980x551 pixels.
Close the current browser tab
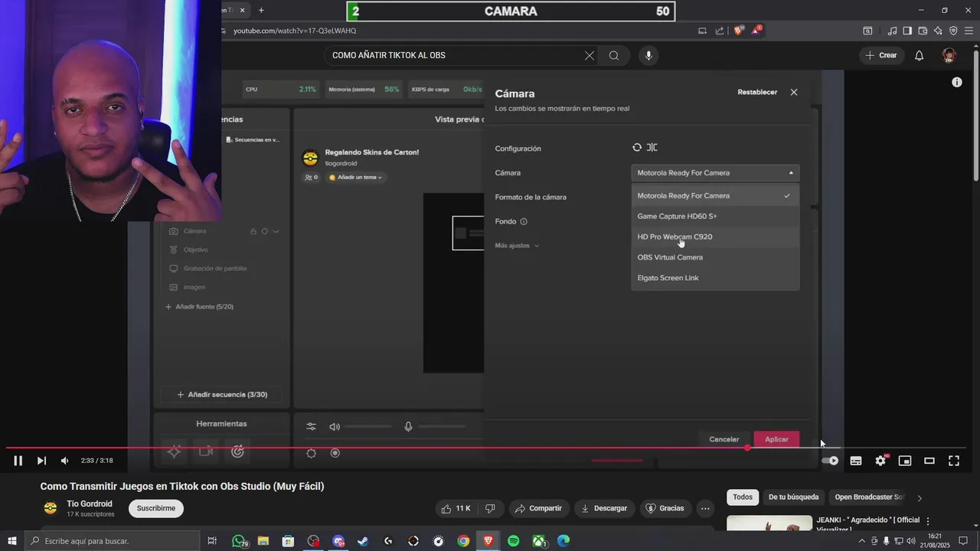[x=243, y=10]
